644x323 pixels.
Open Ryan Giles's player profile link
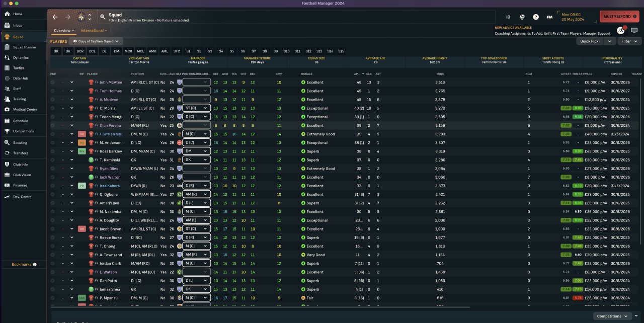109,169
